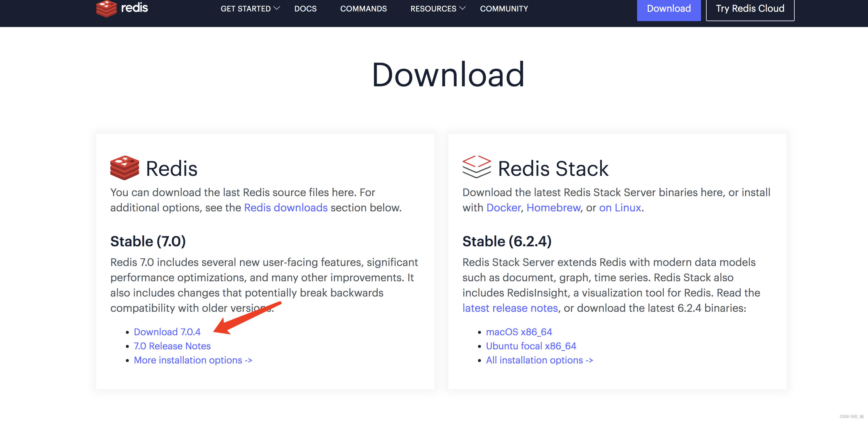
Task: Open the 7.0 Release Notes link
Action: pyautogui.click(x=172, y=346)
